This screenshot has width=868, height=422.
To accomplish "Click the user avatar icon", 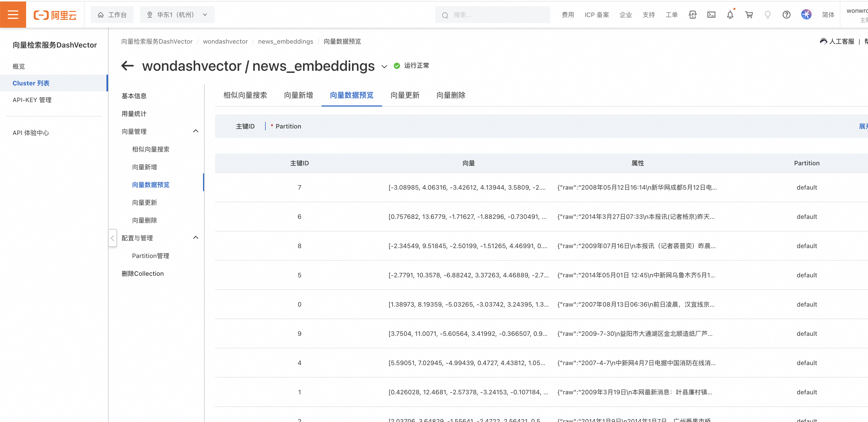I will point(806,15).
